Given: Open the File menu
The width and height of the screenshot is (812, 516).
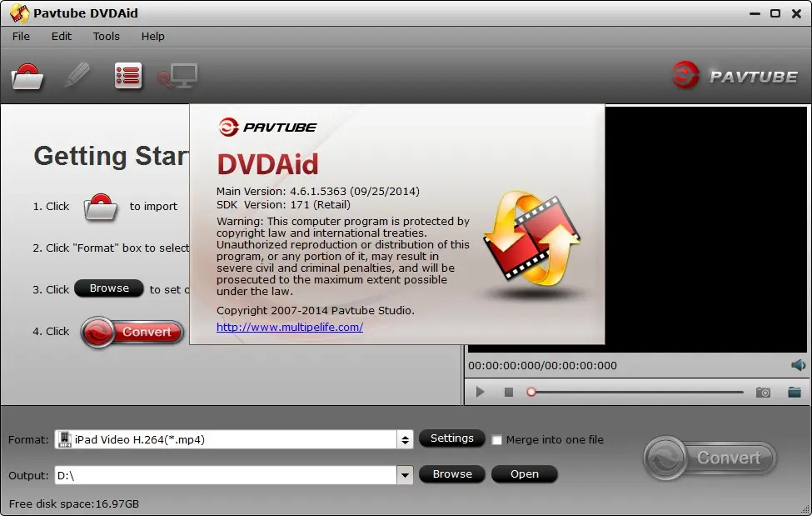Looking at the screenshot, I should 21,37.
